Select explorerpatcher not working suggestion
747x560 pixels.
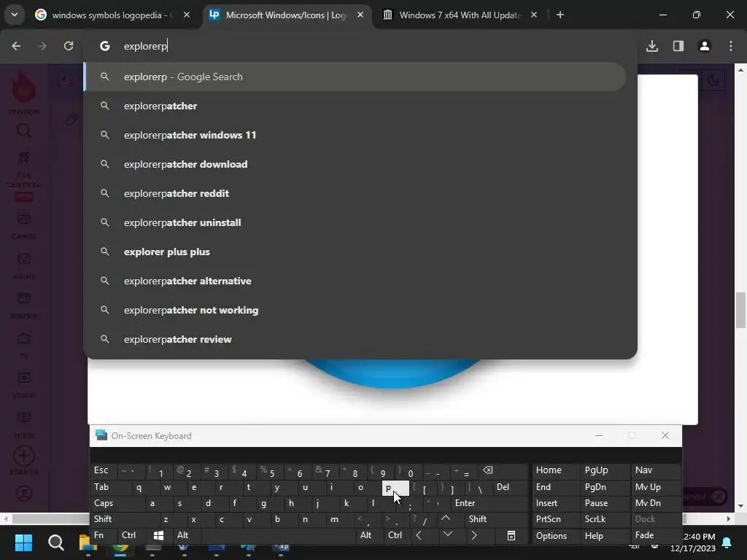coord(355,310)
